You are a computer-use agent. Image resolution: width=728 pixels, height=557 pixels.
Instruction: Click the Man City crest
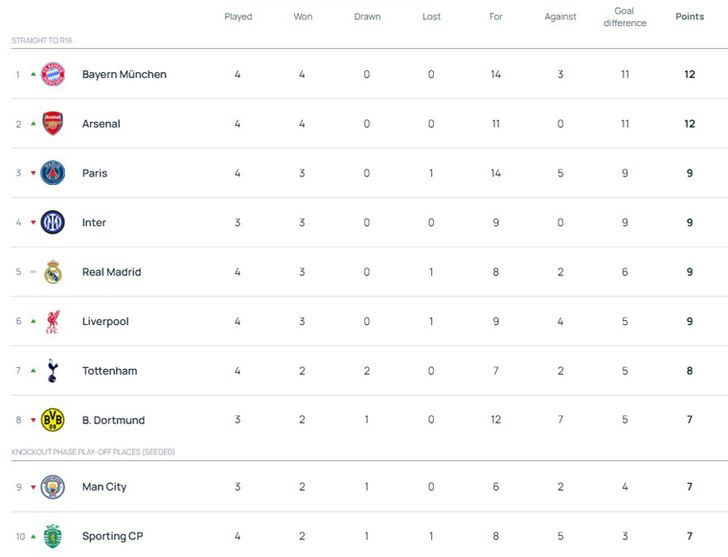point(53,487)
